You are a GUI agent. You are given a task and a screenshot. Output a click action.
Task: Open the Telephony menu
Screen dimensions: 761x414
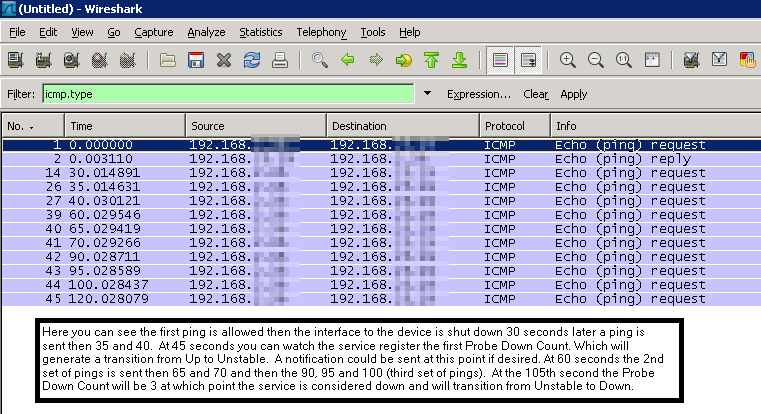[x=321, y=32]
